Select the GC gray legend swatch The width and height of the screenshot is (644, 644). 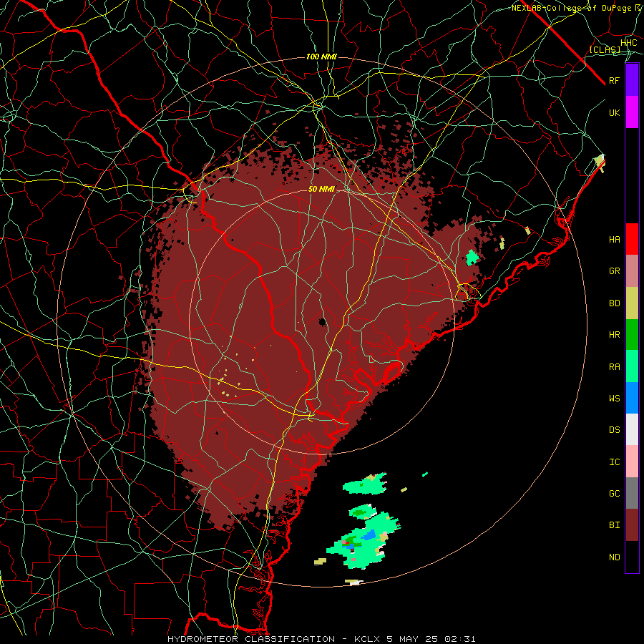pyautogui.click(x=632, y=493)
